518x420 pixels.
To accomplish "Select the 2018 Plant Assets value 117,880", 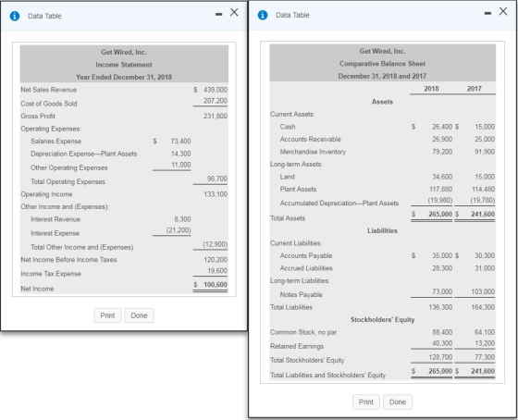I will pyautogui.click(x=440, y=190).
